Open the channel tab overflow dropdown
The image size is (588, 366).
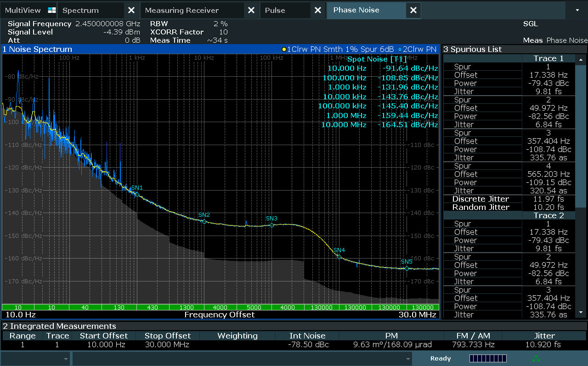577,10
